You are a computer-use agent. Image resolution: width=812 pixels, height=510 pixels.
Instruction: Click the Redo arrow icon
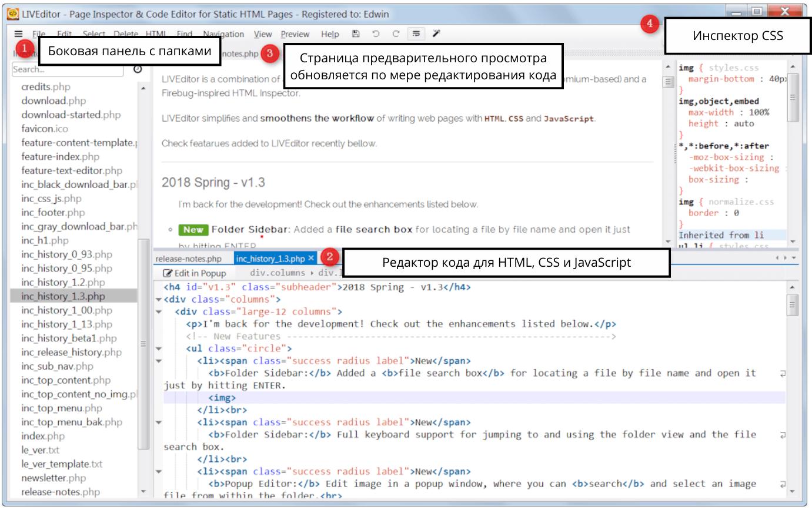[396, 35]
